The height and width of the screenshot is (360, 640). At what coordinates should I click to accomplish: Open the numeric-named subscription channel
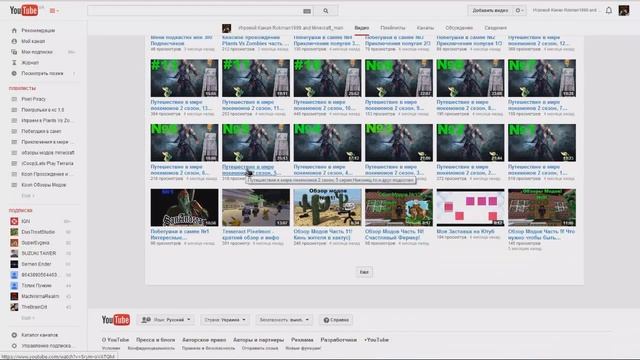click(x=39, y=275)
